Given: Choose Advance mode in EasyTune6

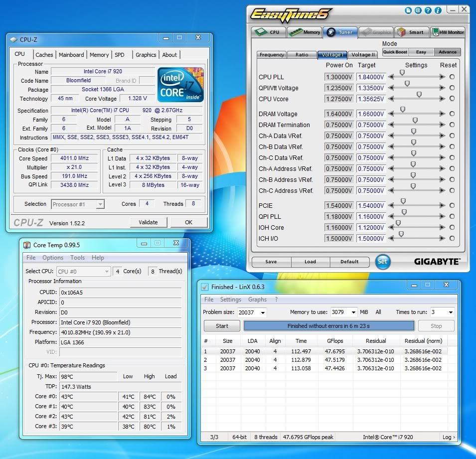Looking at the screenshot, I should pyautogui.click(x=448, y=52).
